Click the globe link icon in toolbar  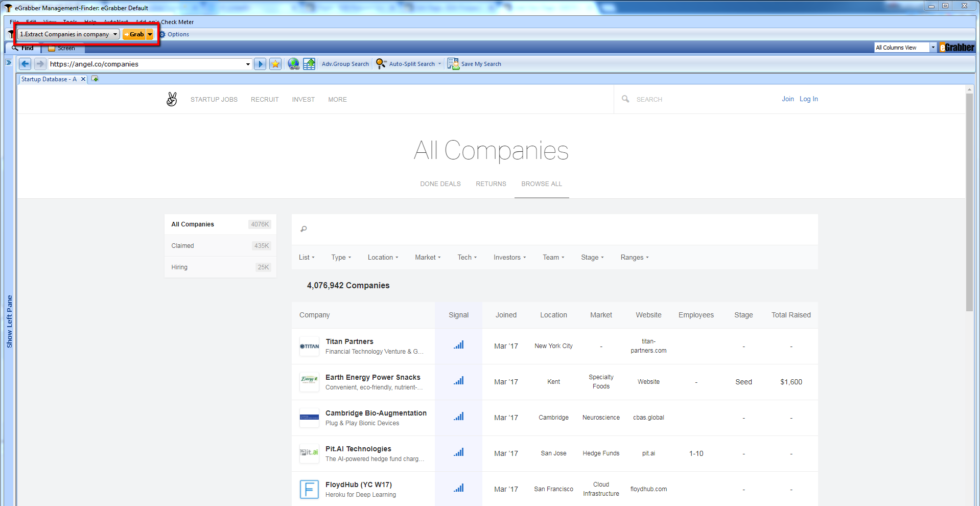294,64
